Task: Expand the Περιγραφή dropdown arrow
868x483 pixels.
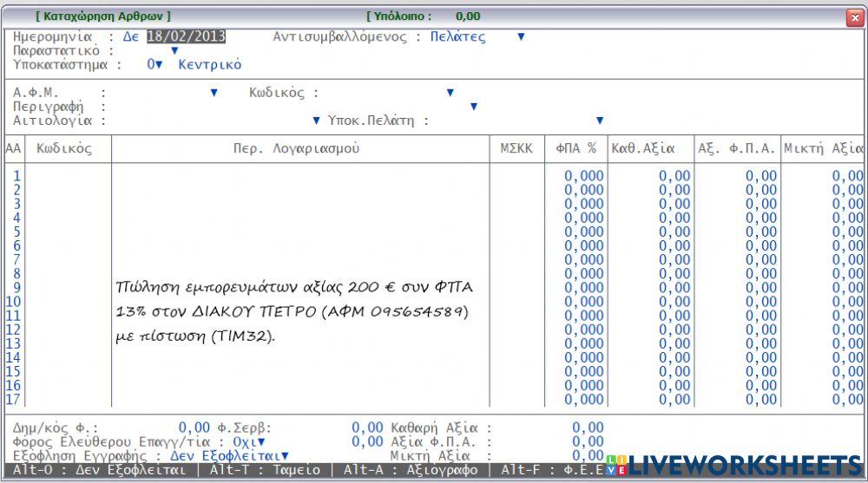Action: pyautogui.click(x=473, y=107)
